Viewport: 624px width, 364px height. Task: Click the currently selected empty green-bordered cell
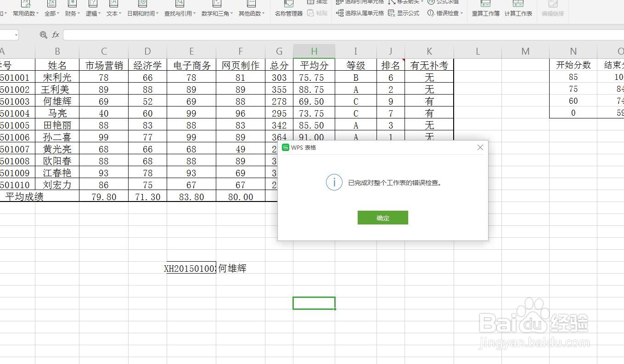pyautogui.click(x=314, y=303)
